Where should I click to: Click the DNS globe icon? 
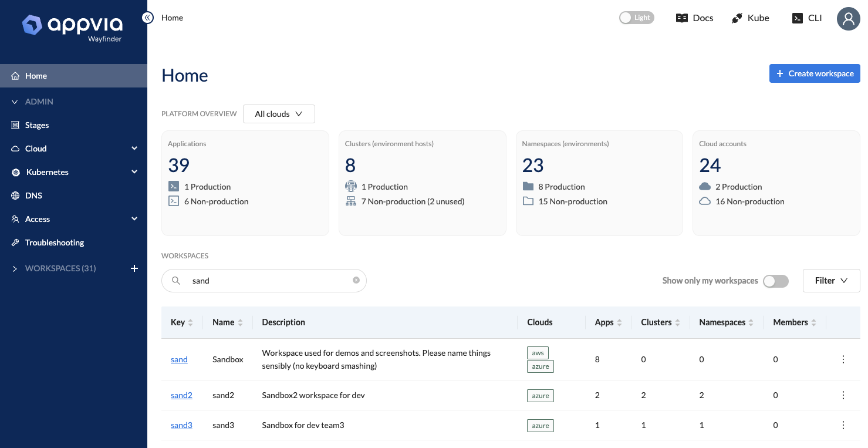[15, 196]
